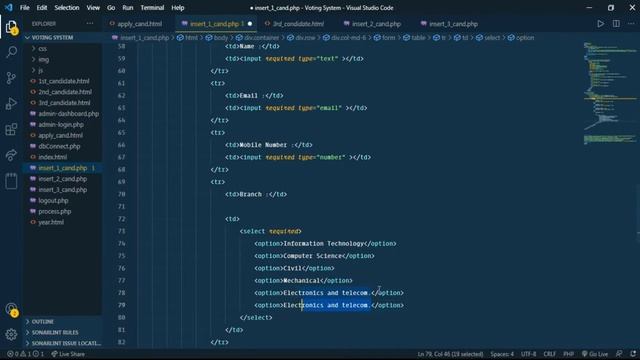This screenshot has width=640, height=360.
Task: Open editor More Actions ellipsis
Action: (x=631, y=24)
